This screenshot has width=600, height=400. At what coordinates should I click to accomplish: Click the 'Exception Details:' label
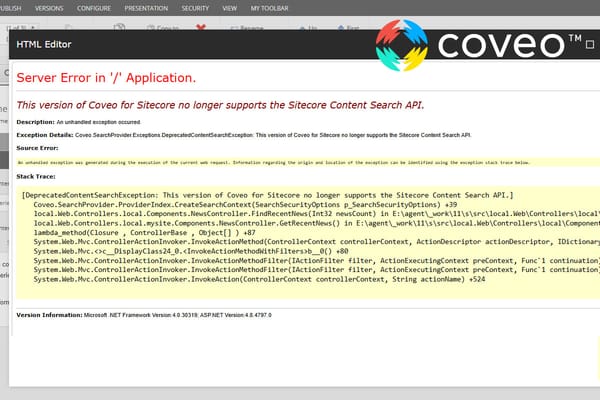click(45, 135)
